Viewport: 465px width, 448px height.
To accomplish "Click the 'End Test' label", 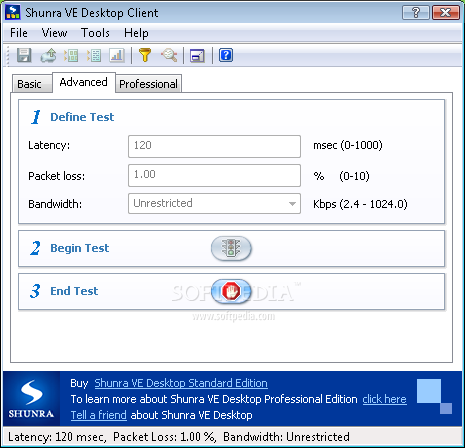I will [x=74, y=291].
